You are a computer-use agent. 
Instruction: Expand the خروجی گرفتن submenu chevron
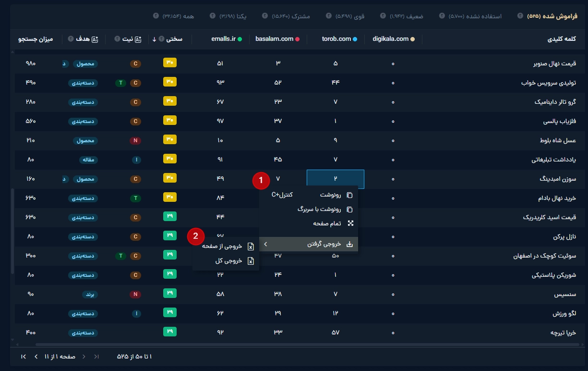pos(266,244)
